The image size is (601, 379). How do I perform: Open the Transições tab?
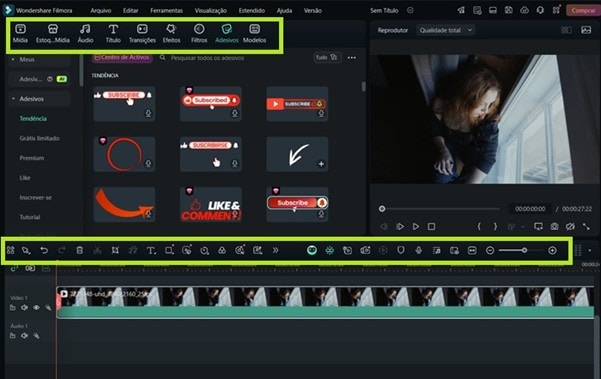point(142,33)
